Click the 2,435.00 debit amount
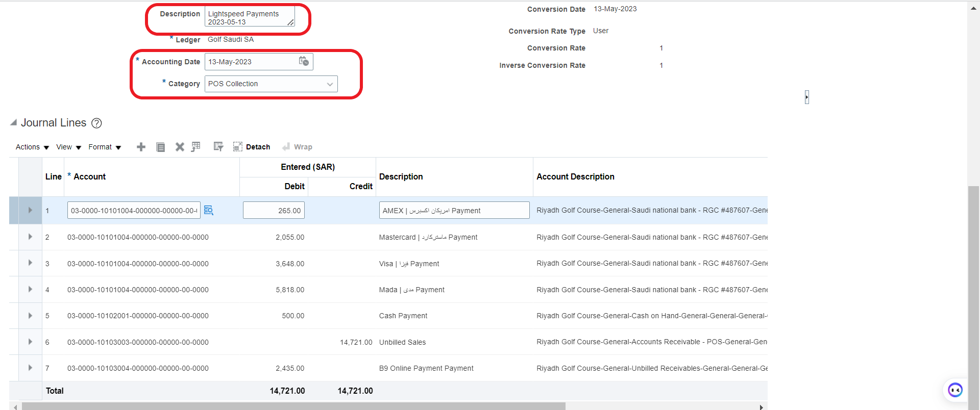The height and width of the screenshot is (410, 980). (x=290, y=368)
